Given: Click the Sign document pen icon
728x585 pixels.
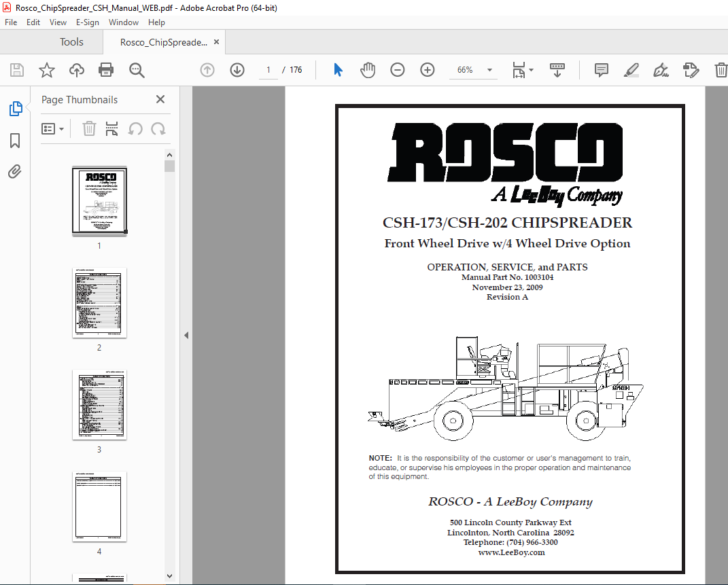Looking at the screenshot, I should tap(661, 70).
